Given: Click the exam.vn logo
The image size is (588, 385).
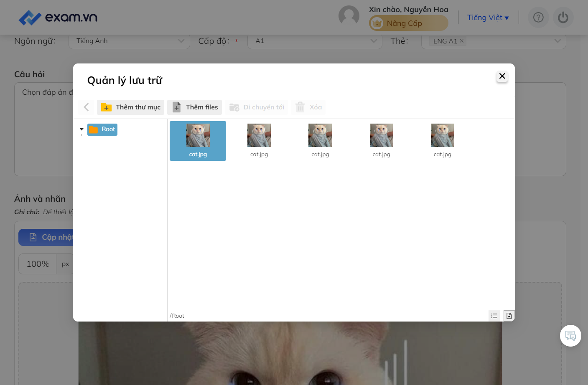Looking at the screenshot, I should point(58,18).
